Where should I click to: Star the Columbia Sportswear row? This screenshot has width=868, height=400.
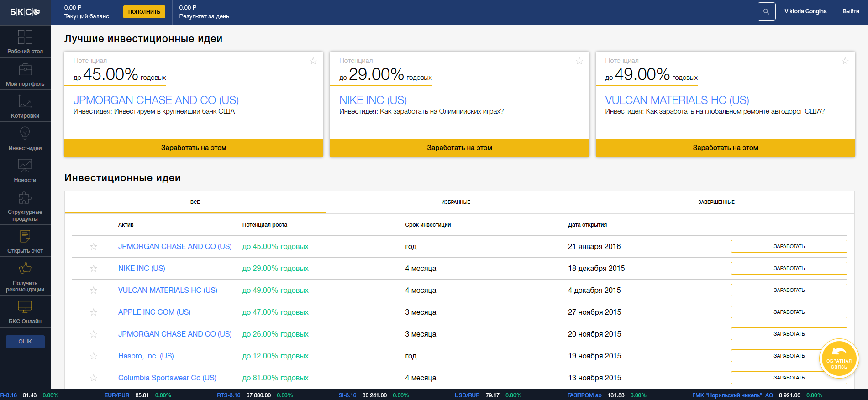pyautogui.click(x=94, y=378)
